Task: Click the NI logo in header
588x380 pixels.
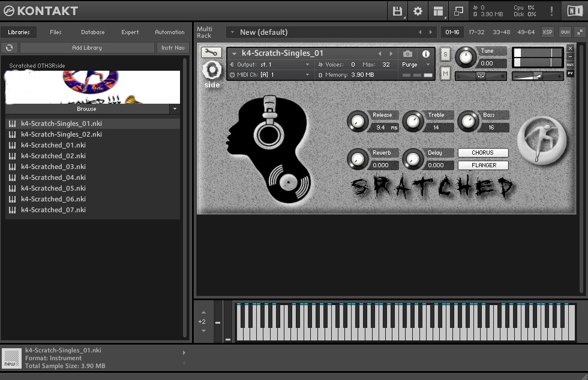Action: click(575, 11)
